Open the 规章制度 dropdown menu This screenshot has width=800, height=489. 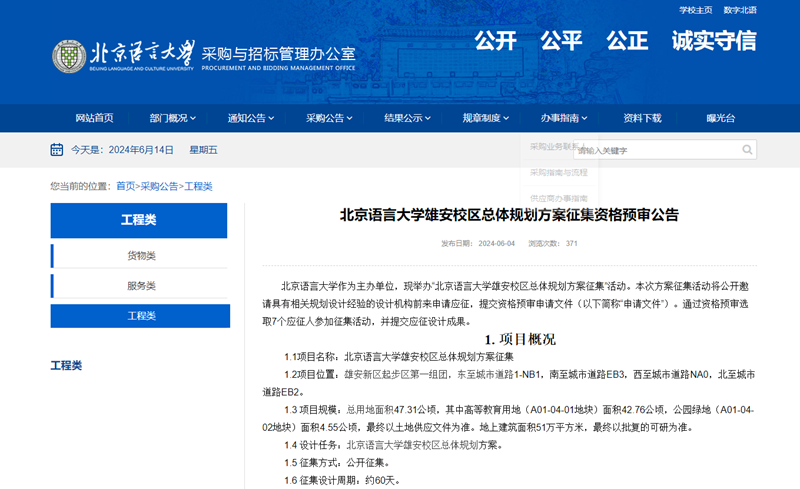tap(485, 118)
